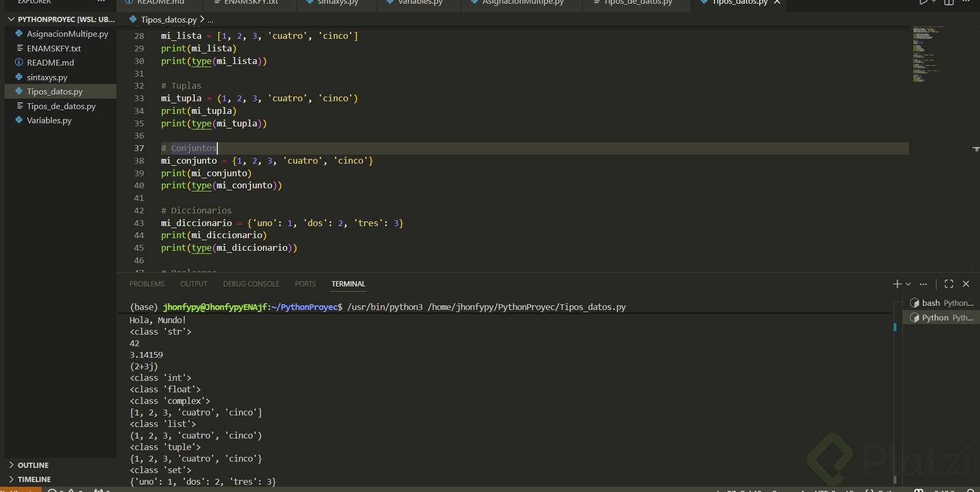Open the OUTPUT panel tab
Viewport: 980px width, 492px height.
[x=194, y=284]
